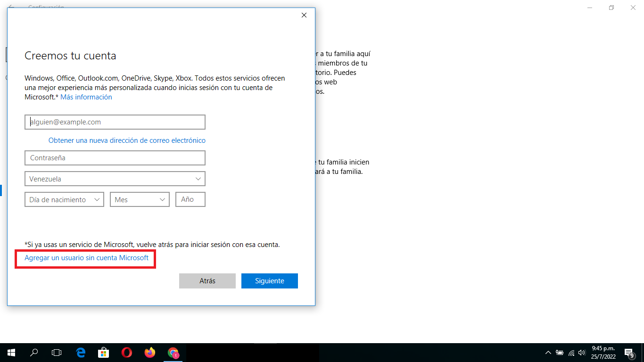Open notification center with 9 badge

pyautogui.click(x=629, y=352)
